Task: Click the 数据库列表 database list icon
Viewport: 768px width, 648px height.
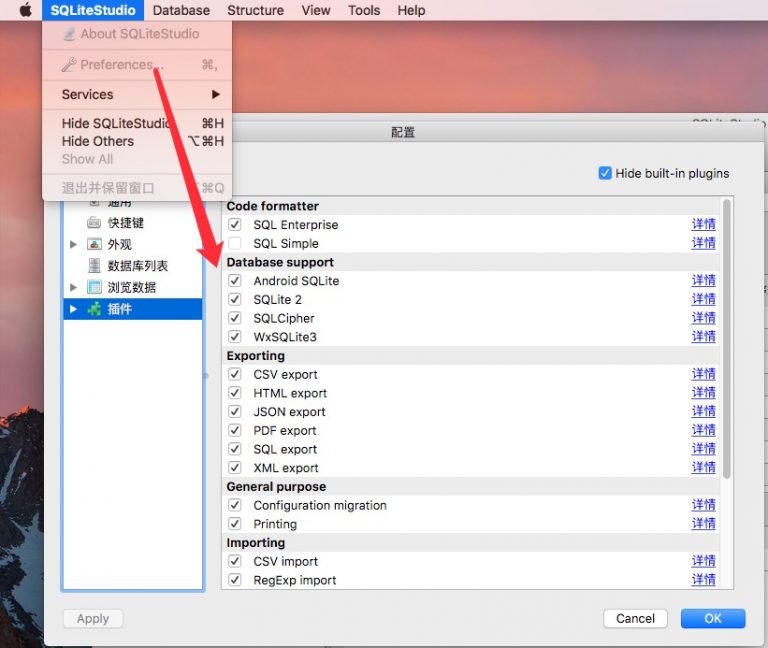Action: (x=94, y=265)
